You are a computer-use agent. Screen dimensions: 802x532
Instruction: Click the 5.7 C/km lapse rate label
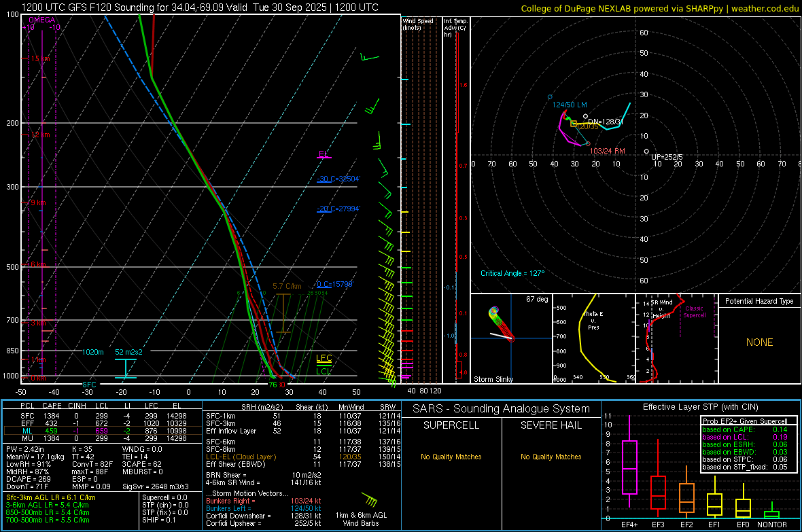coord(287,287)
